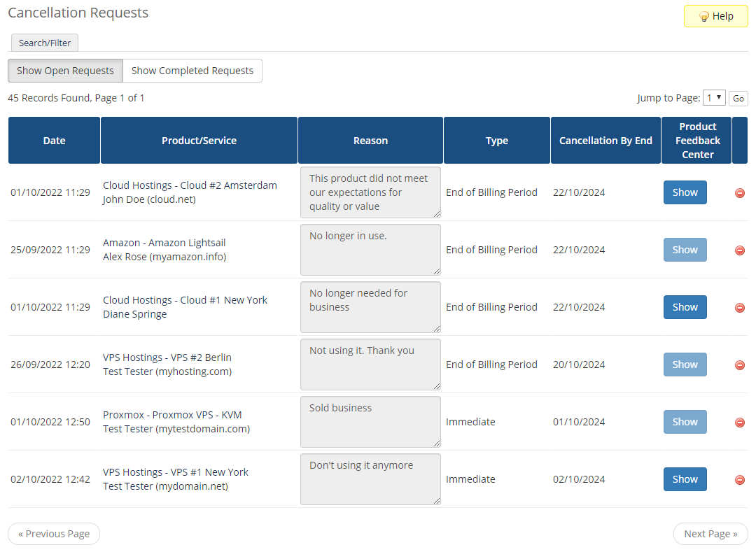Click the Type column header
The image size is (756, 552).
coord(496,140)
